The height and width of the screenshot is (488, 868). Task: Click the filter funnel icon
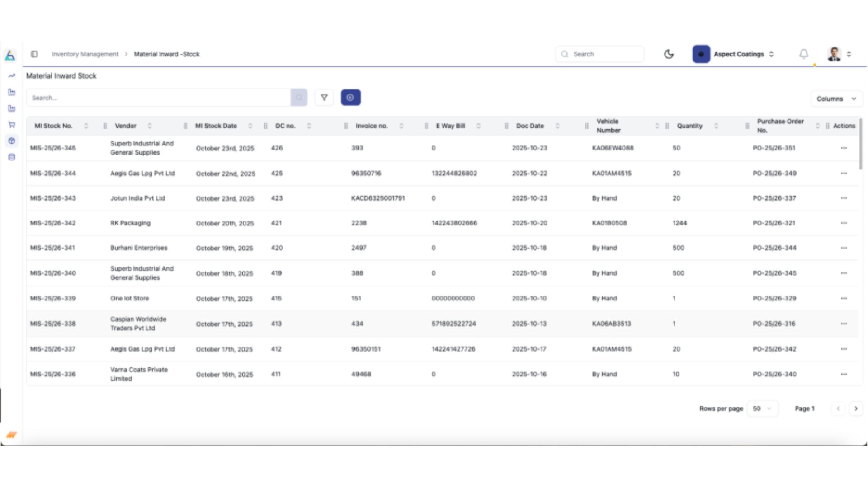324,98
